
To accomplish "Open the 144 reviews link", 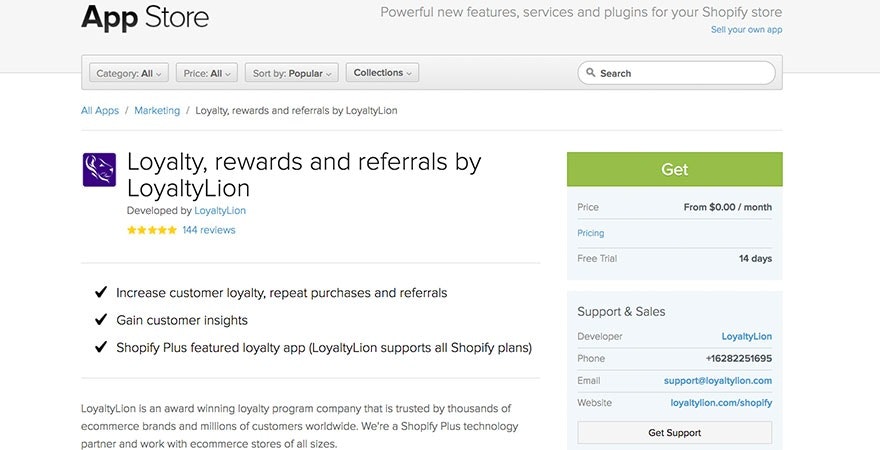I will click(x=209, y=230).
